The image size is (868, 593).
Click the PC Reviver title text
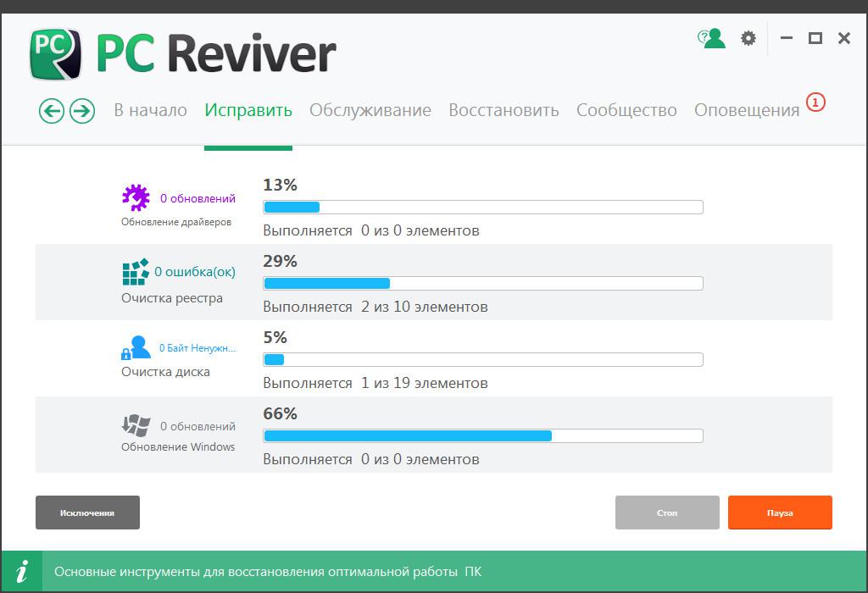pos(216,53)
